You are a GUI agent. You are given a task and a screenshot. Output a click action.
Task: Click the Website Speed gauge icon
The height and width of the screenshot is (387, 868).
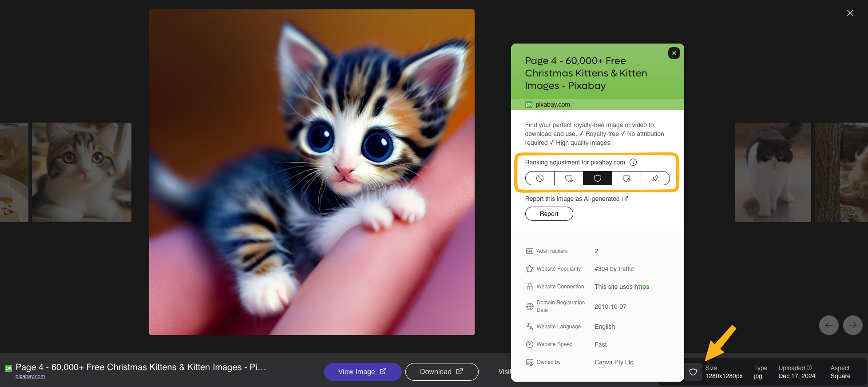(x=530, y=344)
